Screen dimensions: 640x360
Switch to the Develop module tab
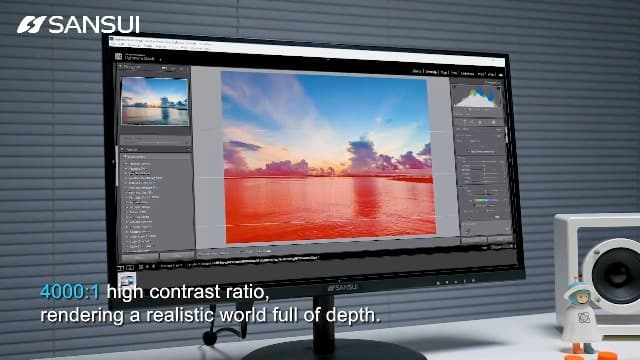(x=431, y=72)
